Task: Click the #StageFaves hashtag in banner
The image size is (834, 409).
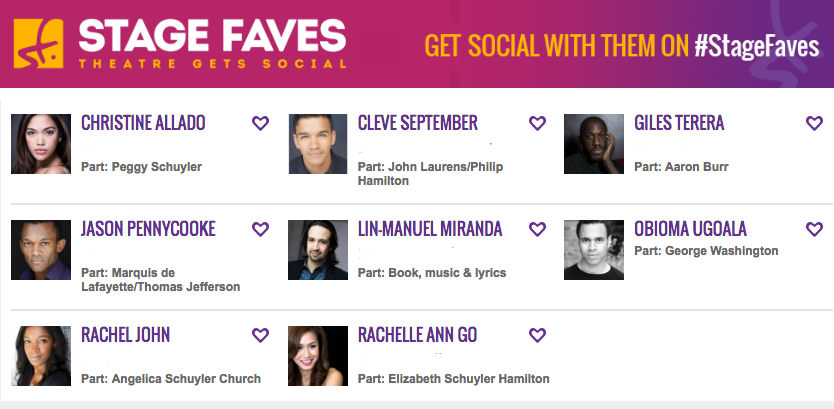Action: 755,45
